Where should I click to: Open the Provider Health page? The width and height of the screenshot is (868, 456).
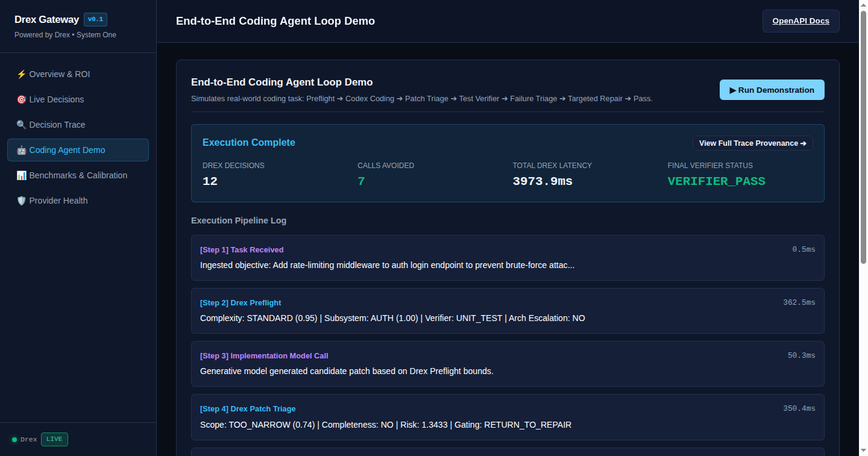coord(78,201)
